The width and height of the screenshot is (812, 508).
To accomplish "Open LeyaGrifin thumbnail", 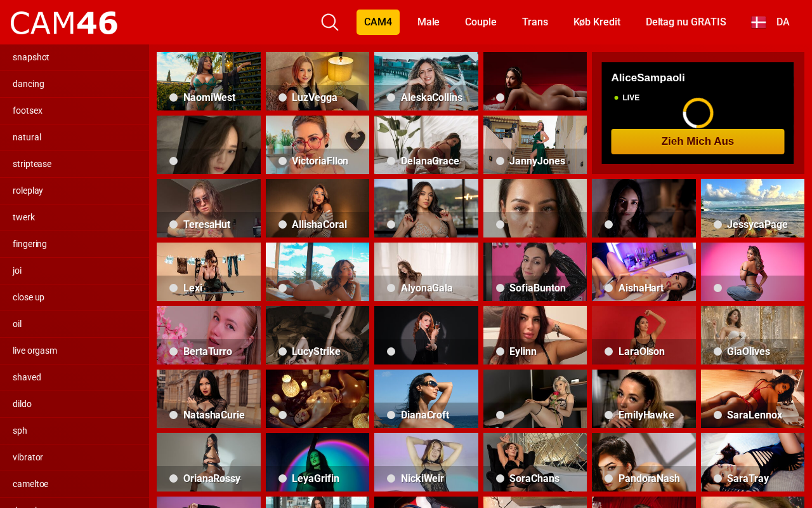I will click(x=317, y=462).
